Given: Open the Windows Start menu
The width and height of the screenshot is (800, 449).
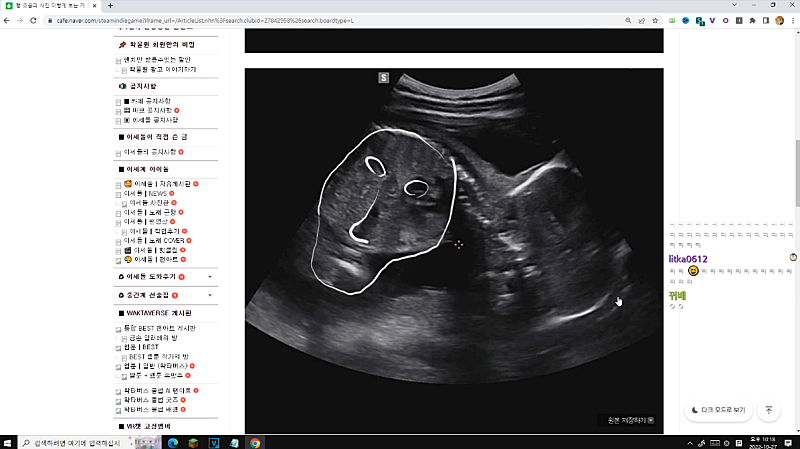Looking at the screenshot, I should [9, 442].
